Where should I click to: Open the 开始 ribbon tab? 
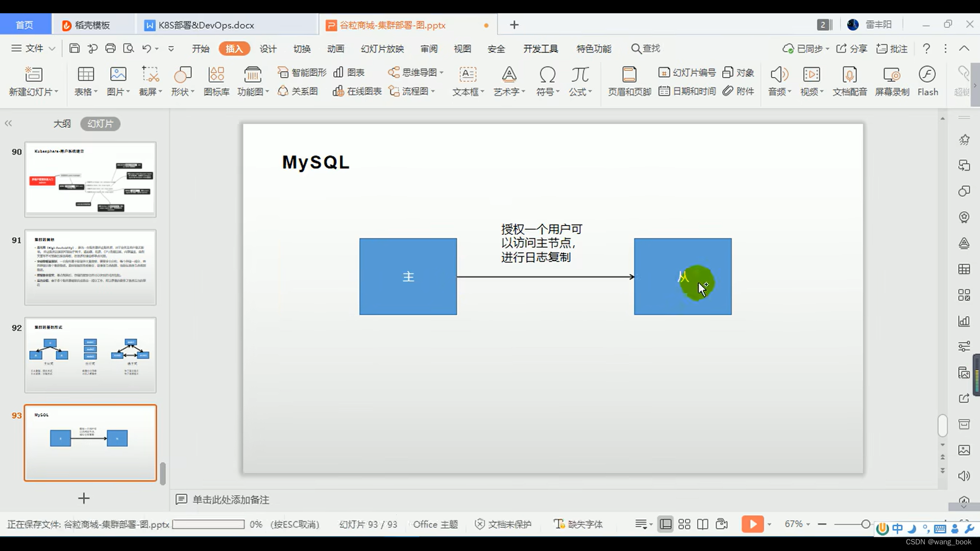[201, 49]
